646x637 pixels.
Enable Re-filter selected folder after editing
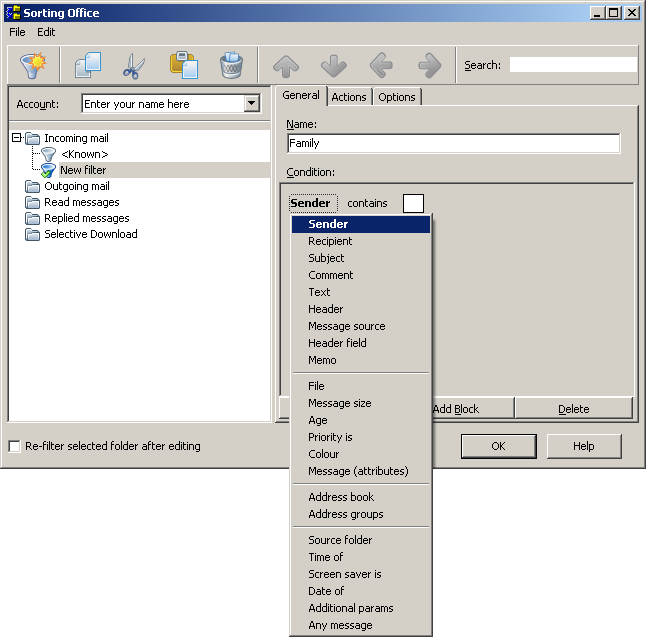(x=14, y=446)
